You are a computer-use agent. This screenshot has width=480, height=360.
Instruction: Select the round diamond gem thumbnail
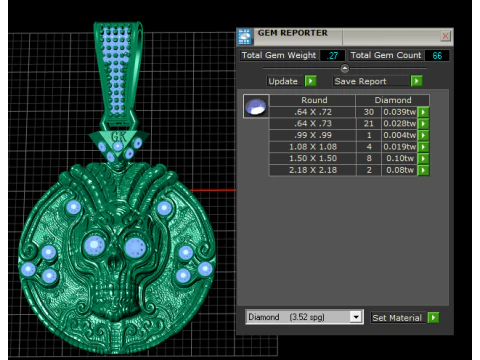pos(256,106)
